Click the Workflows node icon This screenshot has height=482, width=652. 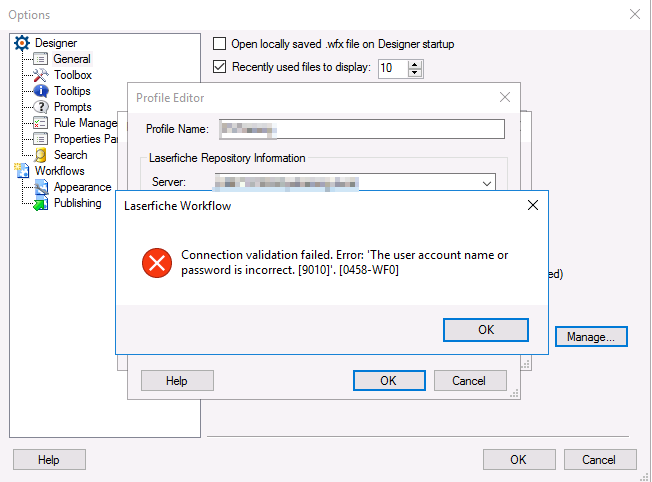point(22,171)
